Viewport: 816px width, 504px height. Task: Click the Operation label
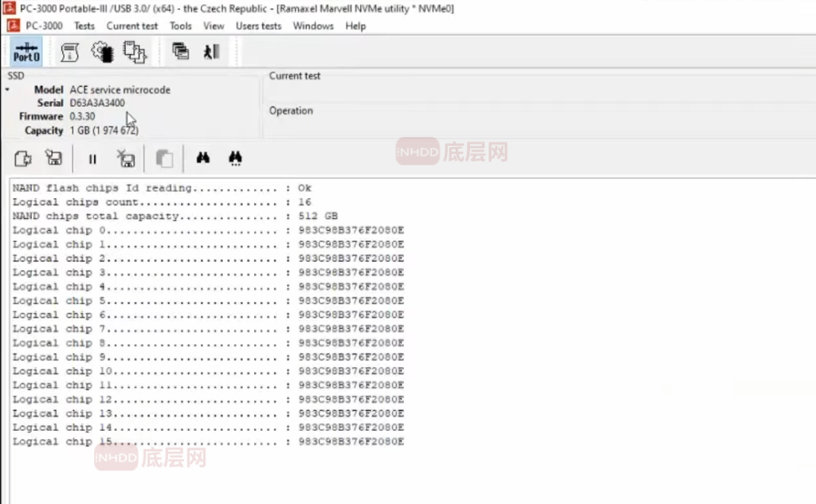[291, 111]
